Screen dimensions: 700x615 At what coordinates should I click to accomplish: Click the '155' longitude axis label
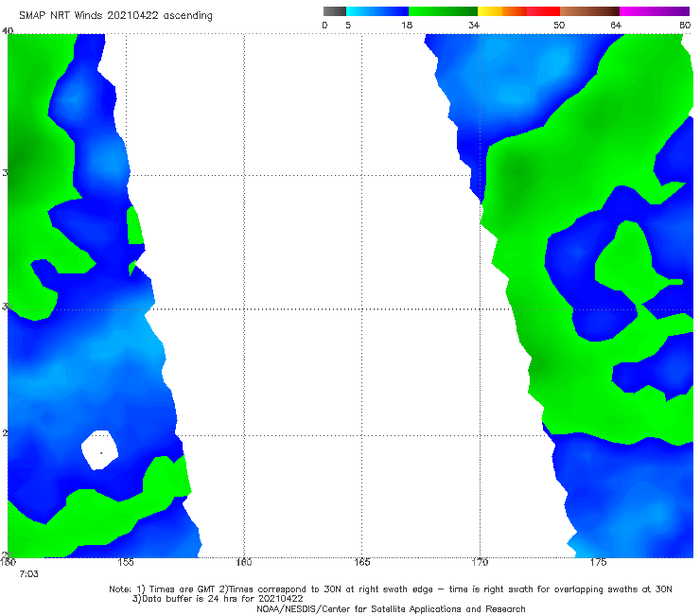pos(126,562)
